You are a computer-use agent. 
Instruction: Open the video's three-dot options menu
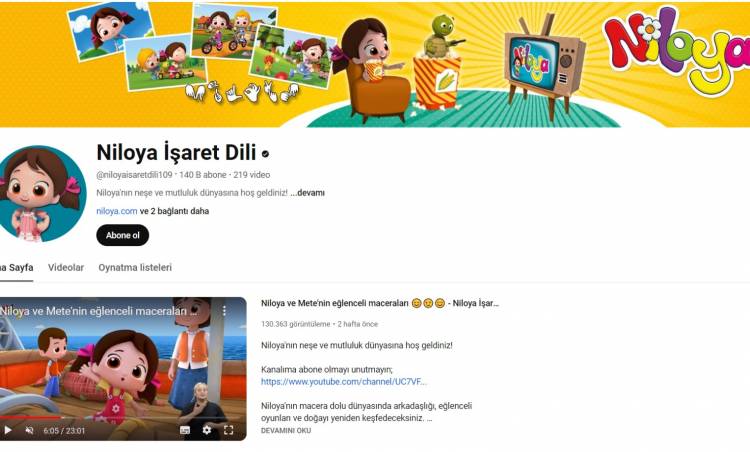(224, 311)
